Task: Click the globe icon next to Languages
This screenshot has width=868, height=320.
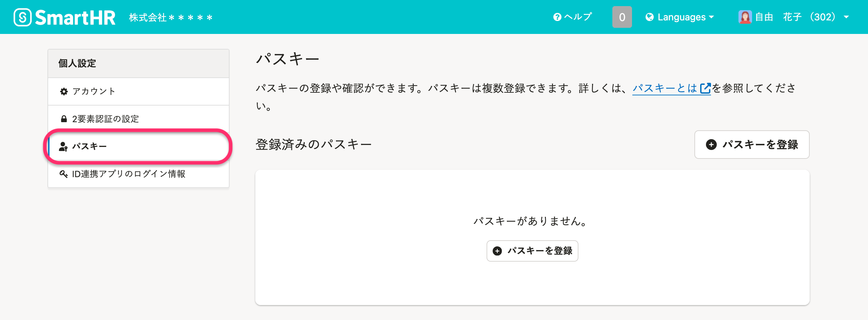Action: 650,17
